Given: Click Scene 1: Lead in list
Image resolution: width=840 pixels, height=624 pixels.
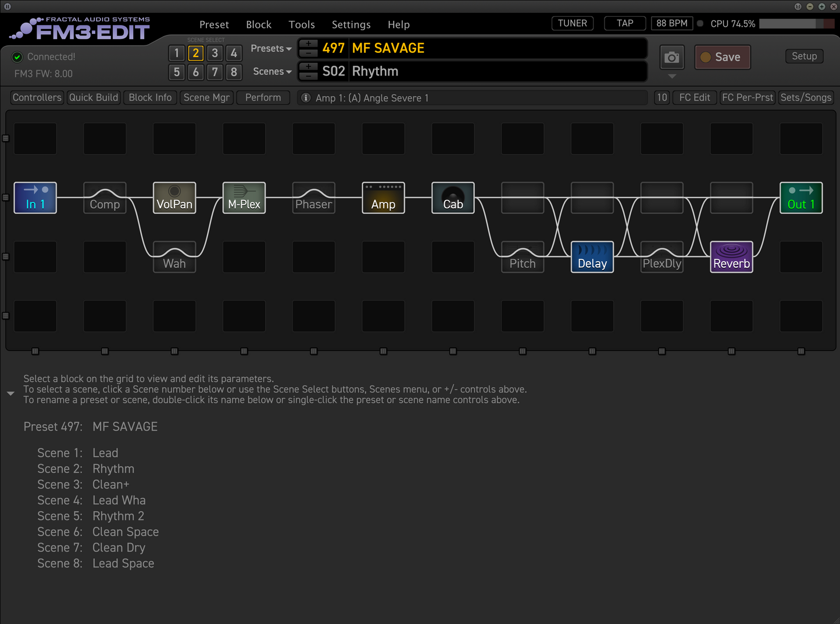Looking at the screenshot, I should pos(78,453).
